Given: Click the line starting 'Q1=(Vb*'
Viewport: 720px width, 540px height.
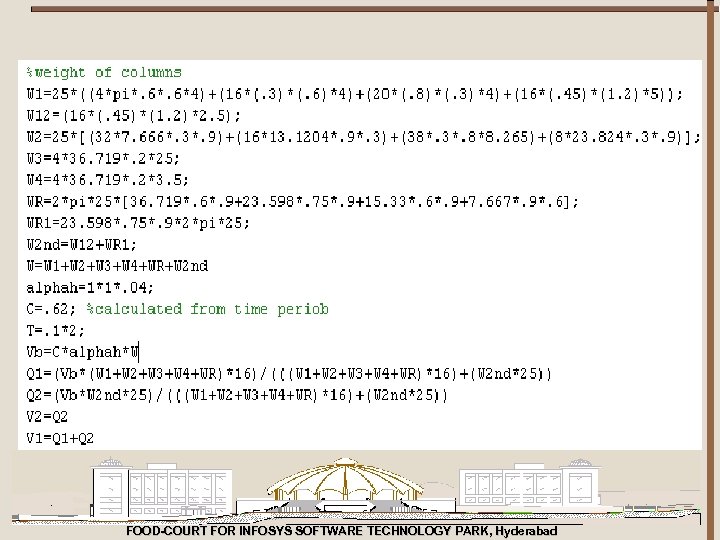Looking at the screenshot, I should pyautogui.click(x=289, y=374).
